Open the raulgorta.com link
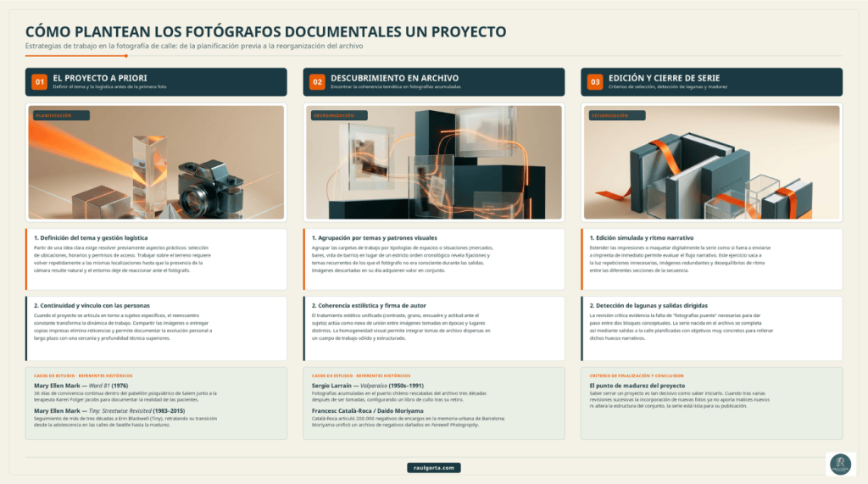The height and width of the screenshot is (484, 868). pyautogui.click(x=434, y=468)
